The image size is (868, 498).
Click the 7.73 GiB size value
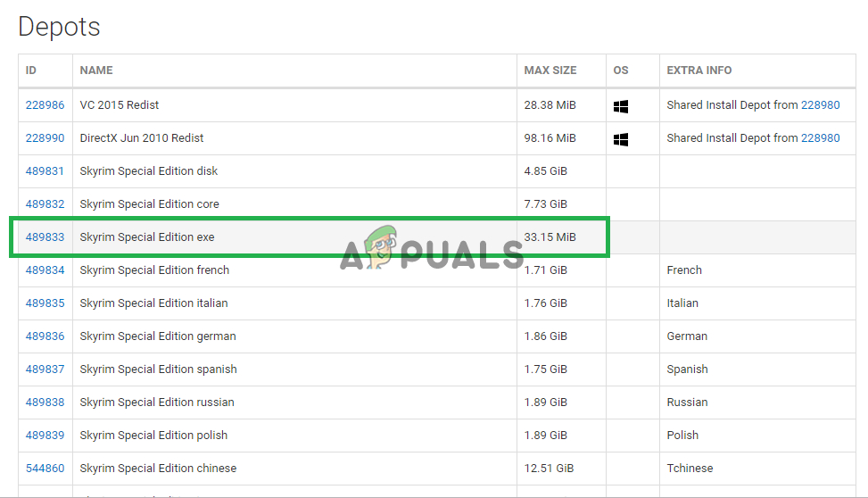(546, 203)
